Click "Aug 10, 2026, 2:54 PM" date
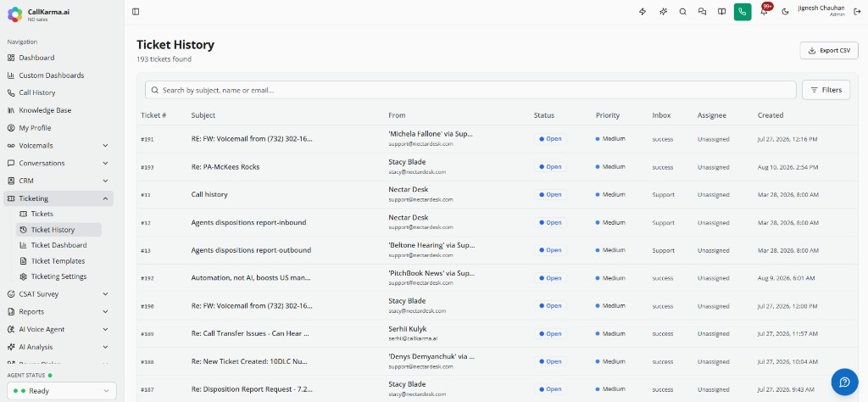This screenshot has width=868, height=402. 787,167
